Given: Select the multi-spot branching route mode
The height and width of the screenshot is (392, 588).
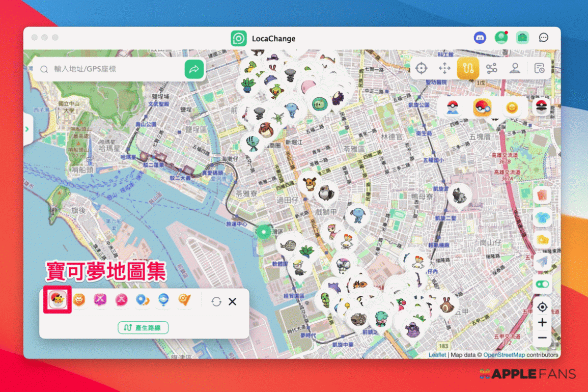Looking at the screenshot, I should [x=491, y=68].
